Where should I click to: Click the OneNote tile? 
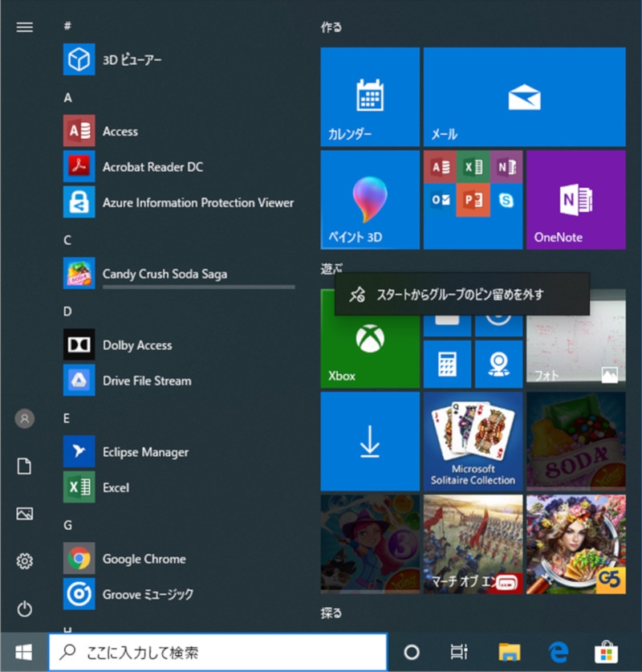575,200
